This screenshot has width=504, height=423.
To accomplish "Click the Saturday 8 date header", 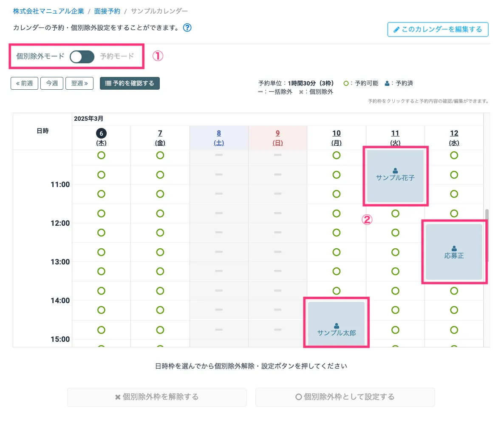I will [219, 137].
